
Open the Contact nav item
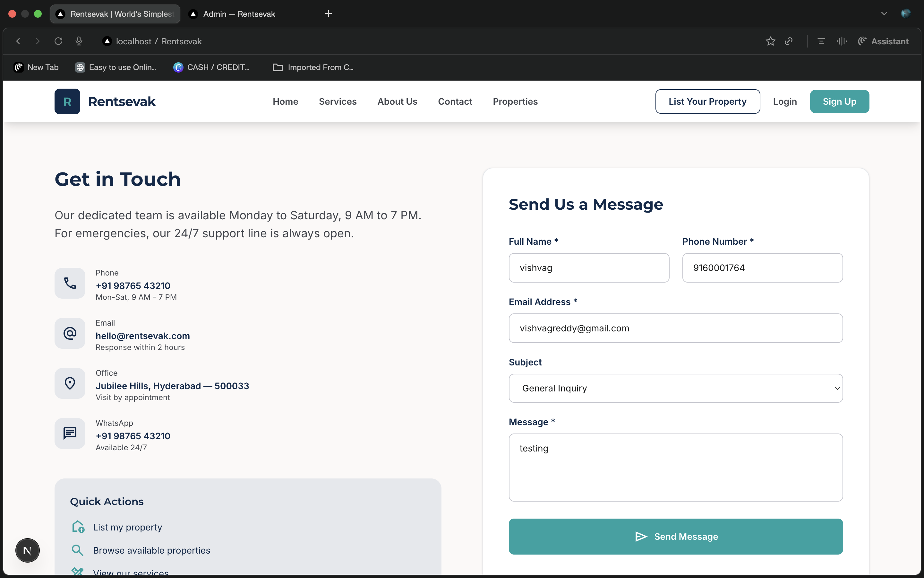tap(455, 101)
